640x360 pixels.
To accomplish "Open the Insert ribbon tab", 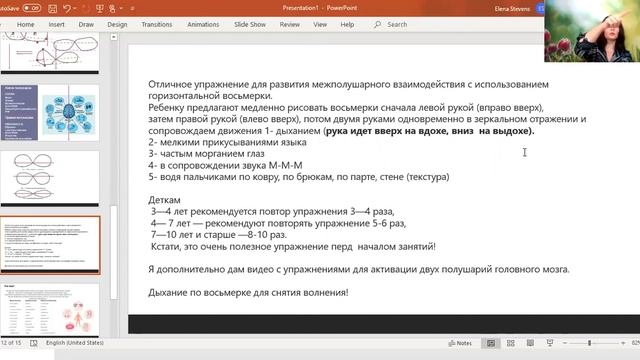I will tap(56, 24).
